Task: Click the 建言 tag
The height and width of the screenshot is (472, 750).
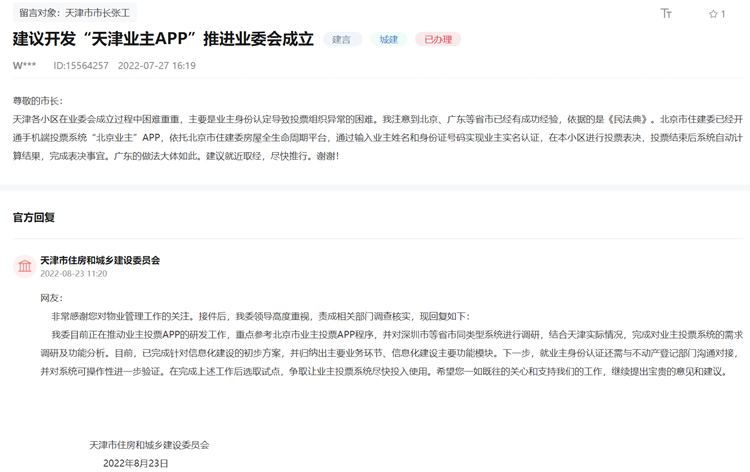Action: coord(342,39)
